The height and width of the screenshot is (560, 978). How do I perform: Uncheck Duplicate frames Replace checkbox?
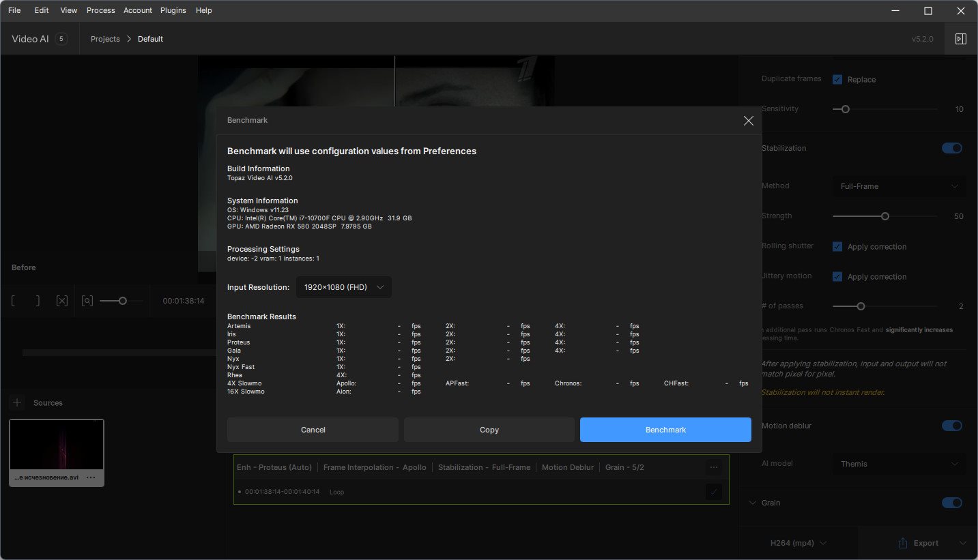(837, 79)
